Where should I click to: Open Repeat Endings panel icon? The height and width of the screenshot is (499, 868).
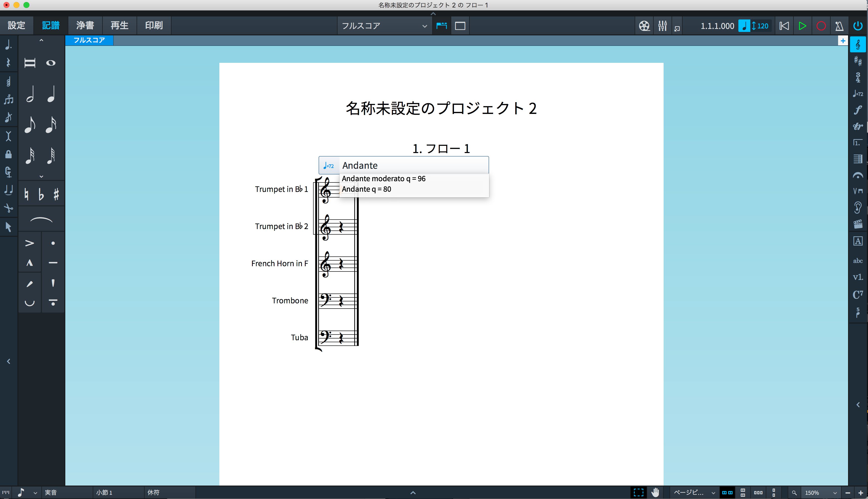pos(858,143)
